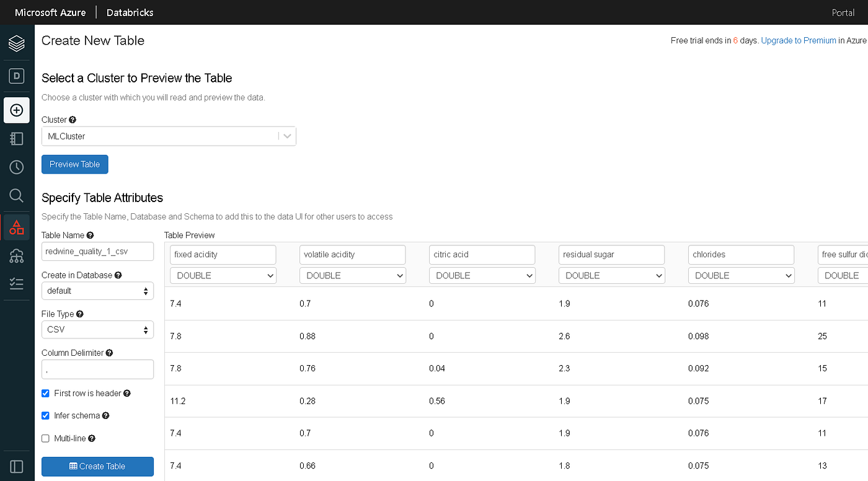Uncheck the First row is header option

[45, 393]
